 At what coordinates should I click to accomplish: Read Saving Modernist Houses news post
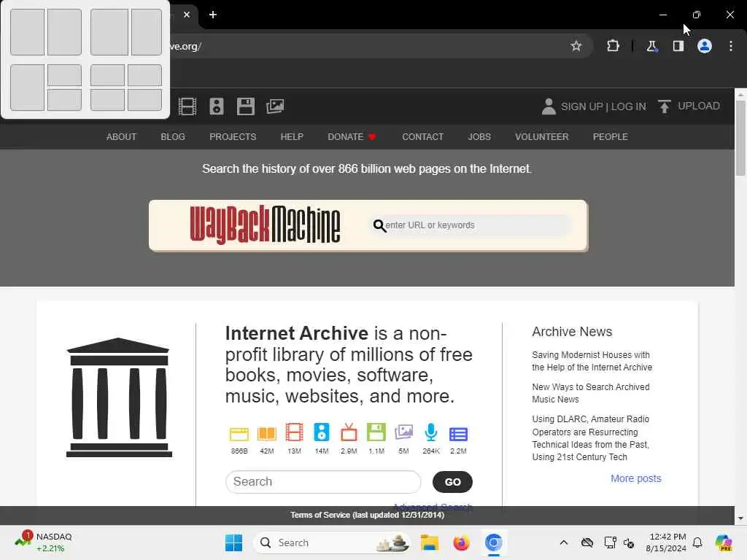click(592, 361)
